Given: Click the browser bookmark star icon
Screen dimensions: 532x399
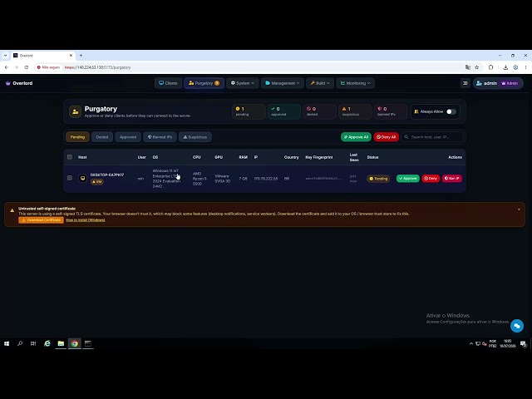Looking at the screenshot, I should pos(476,67).
